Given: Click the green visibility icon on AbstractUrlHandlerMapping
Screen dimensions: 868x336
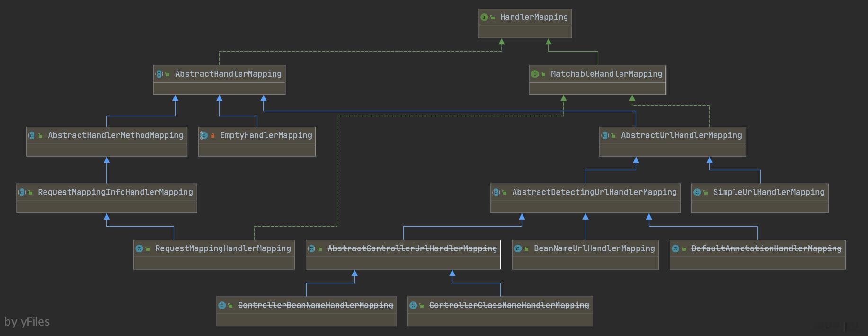Looking at the screenshot, I should pos(613,136).
